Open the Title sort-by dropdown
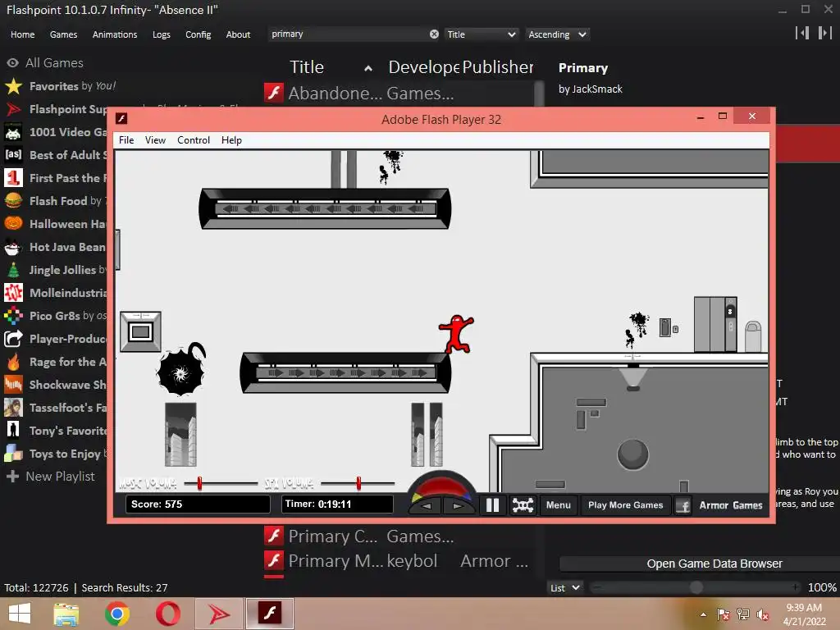 coord(481,34)
